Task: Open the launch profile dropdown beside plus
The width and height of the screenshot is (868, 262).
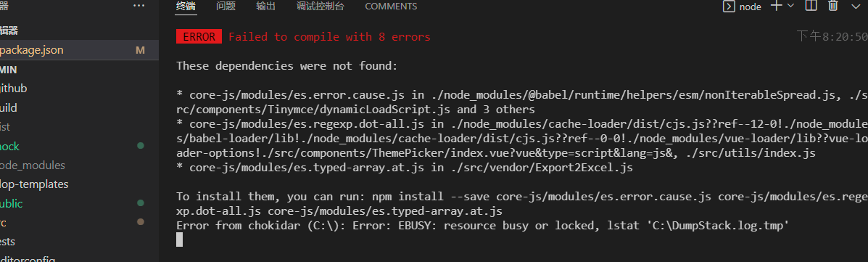Action: [790, 6]
